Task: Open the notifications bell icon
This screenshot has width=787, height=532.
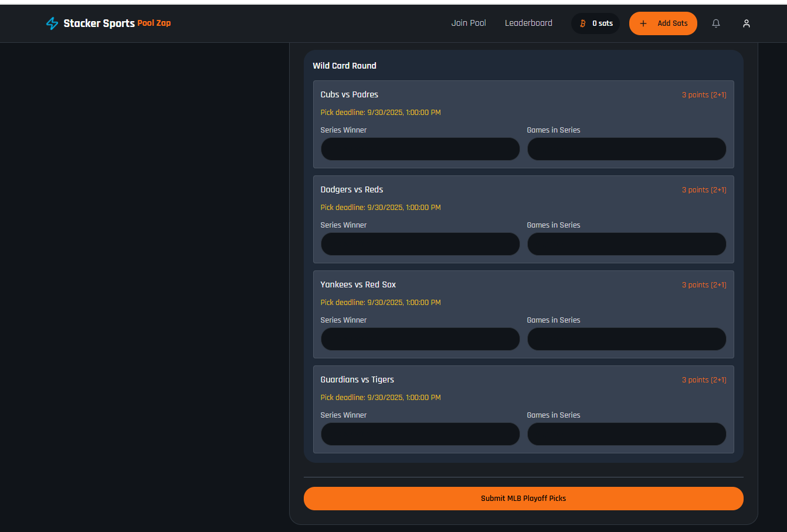Action: (716, 23)
